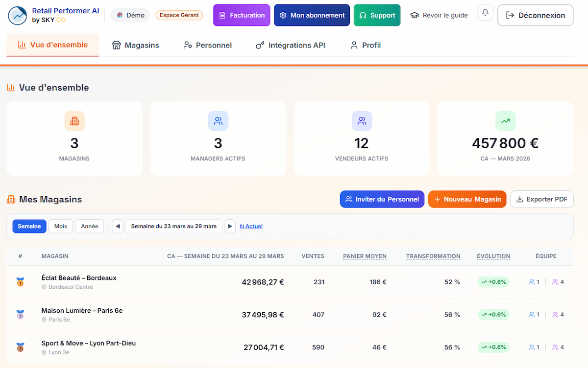Click the Actuel refresh link
This screenshot has width=588, height=368.
[251, 226]
